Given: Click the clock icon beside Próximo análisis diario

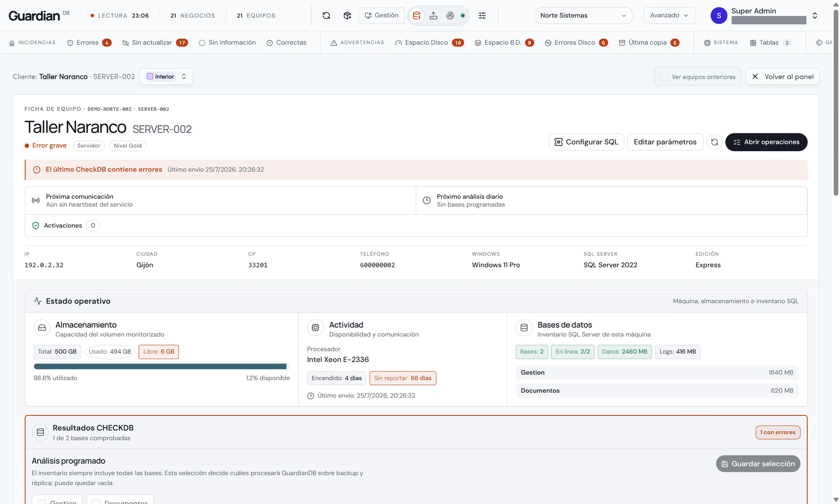Looking at the screenshot, I should (427, 201).
